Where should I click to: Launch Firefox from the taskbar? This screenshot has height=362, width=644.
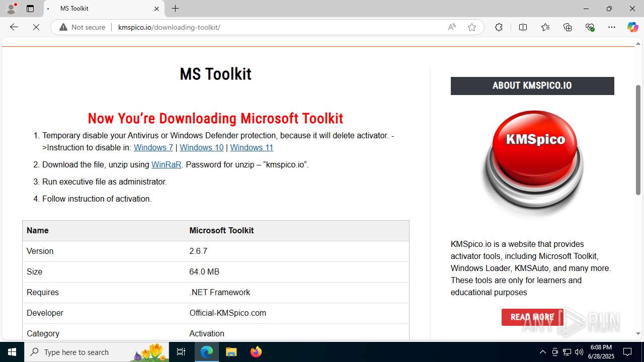click(256, 352)
